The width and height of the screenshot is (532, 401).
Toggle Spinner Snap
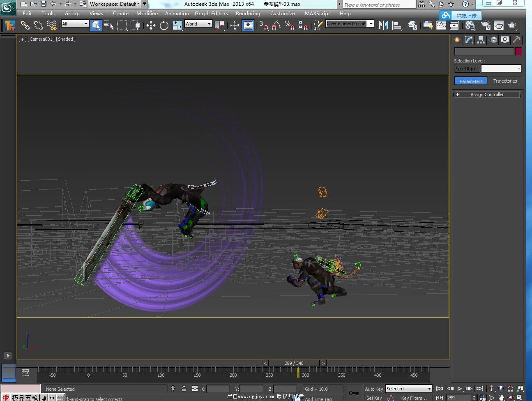coord(303,25)
